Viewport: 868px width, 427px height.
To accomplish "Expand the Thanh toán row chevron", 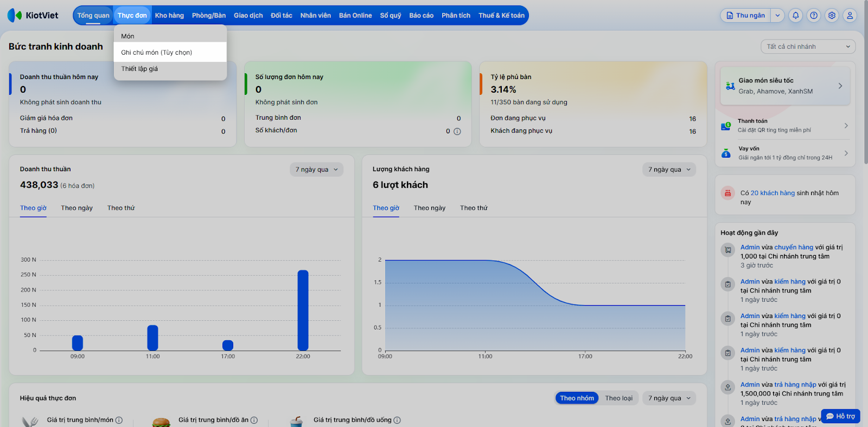I will click(x=846, y=126).
